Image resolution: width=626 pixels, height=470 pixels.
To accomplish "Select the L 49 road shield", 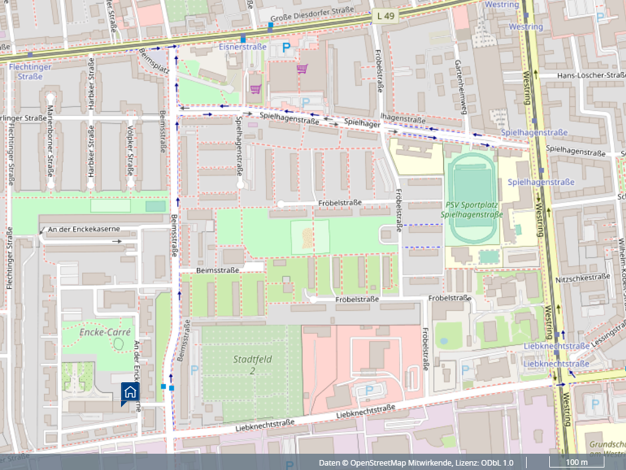I will 386,17.
